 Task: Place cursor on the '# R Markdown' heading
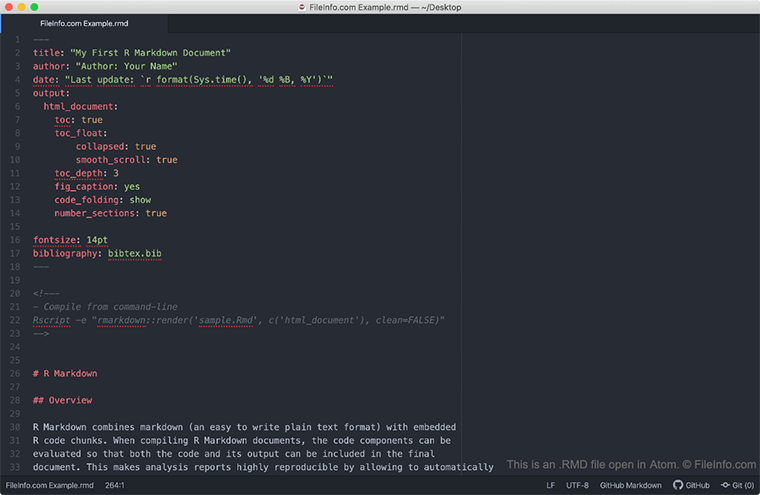[x=65, y=373]
